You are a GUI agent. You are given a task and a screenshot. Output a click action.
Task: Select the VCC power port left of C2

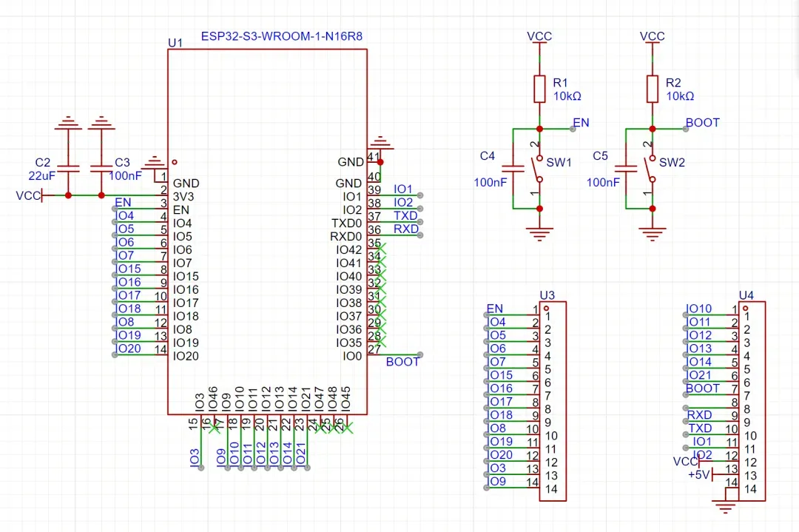(29, 195)
